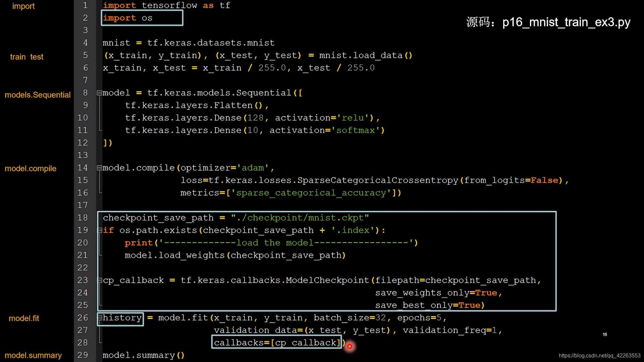The image size is (644, 362).
Task: Select the 'model.compile' sidebar label
Action: [31, 168]
